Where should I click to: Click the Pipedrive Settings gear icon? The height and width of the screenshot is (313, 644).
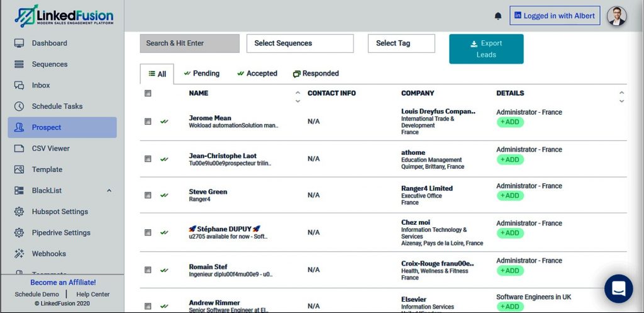[19, 232]
